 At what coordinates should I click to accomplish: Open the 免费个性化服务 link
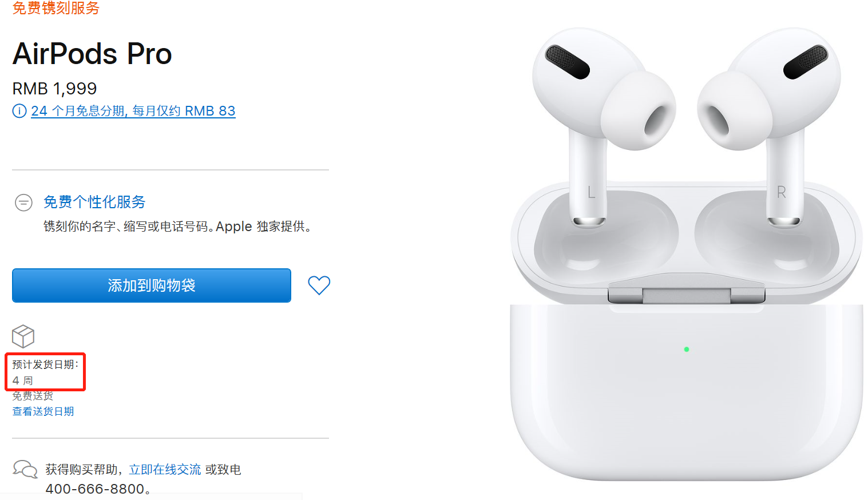(94, 202)
